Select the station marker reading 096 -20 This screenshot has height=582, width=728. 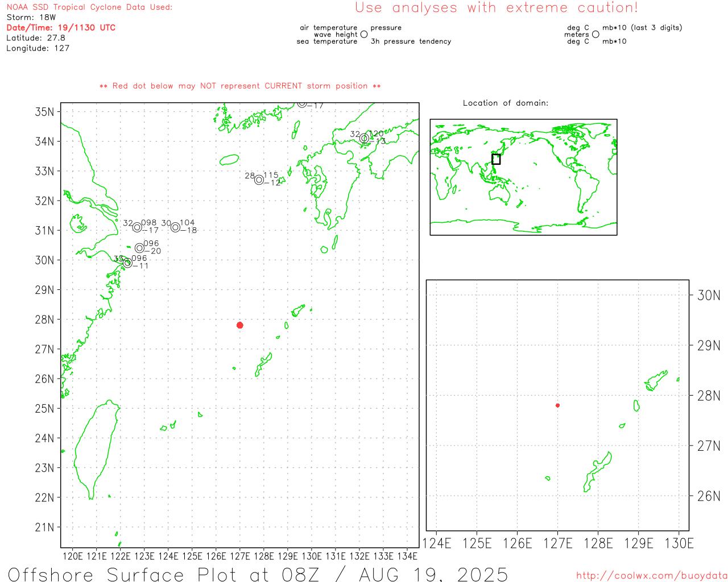pos(140,248)
